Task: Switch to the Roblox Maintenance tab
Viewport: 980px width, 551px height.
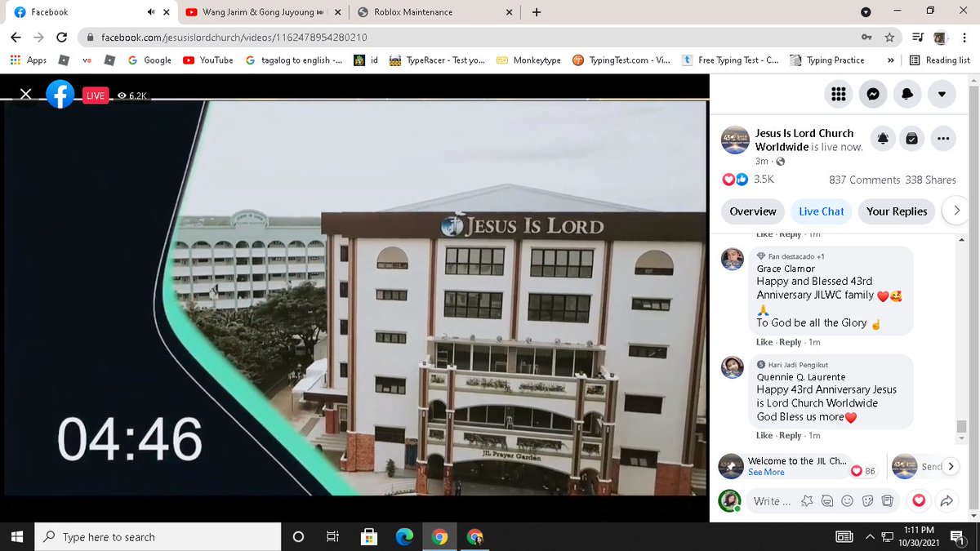Action: [x=436, y=12]
